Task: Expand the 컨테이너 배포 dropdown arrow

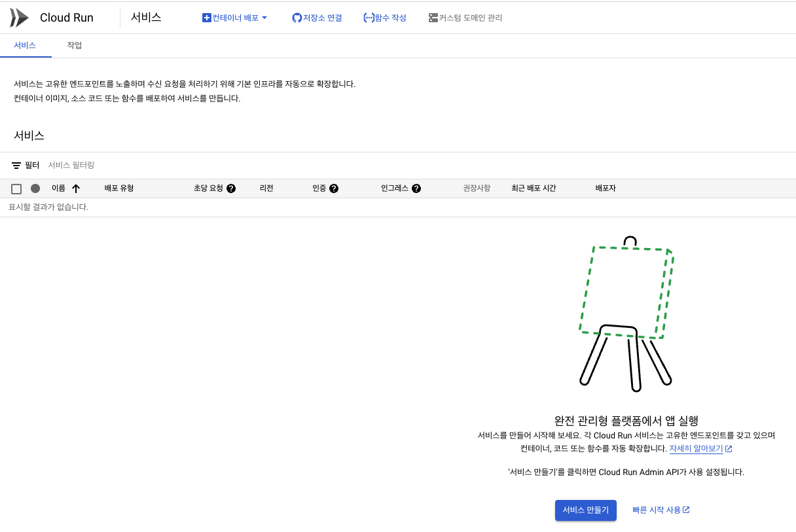Action: tap(264, 18)
